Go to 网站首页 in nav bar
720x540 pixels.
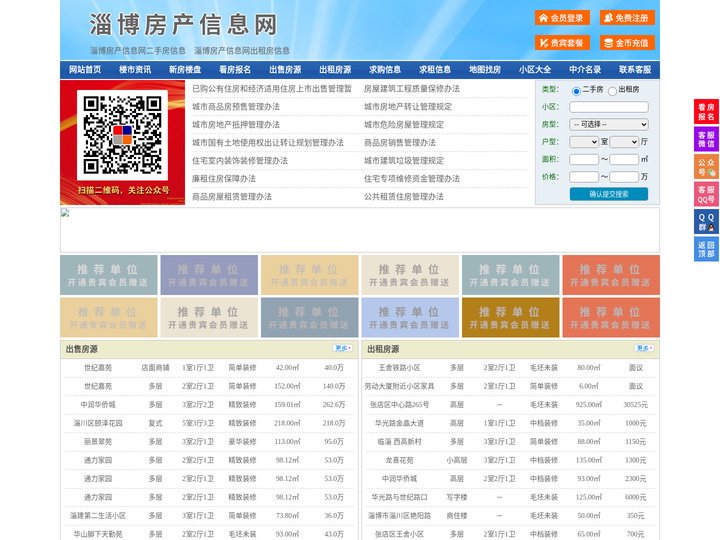(x=85, y=70)
